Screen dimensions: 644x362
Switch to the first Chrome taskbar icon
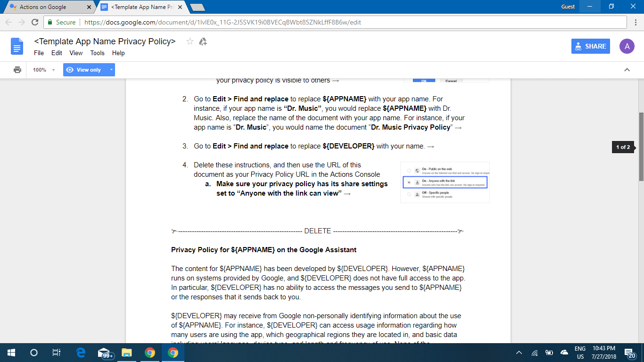[150, 352]
